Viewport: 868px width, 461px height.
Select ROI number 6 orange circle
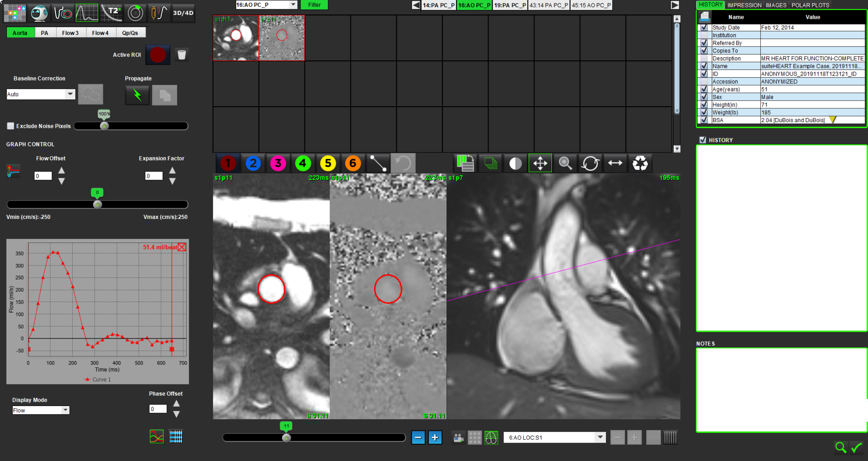pyautogui.click(x=353, y=163)
